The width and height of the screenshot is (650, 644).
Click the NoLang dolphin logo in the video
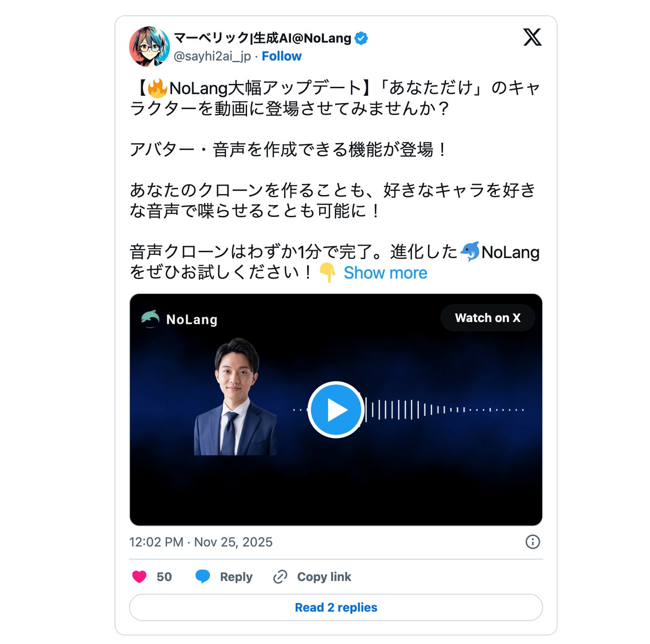150,319
